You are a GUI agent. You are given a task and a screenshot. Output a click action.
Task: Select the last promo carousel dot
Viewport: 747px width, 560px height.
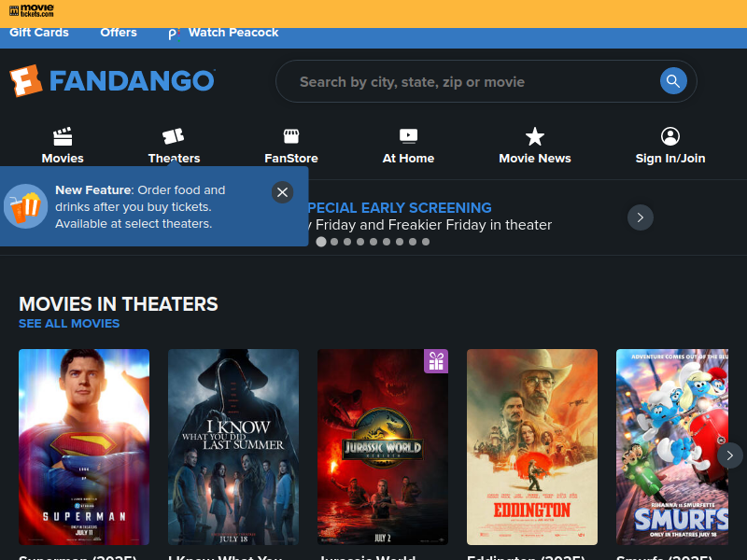tap(426, 242)
